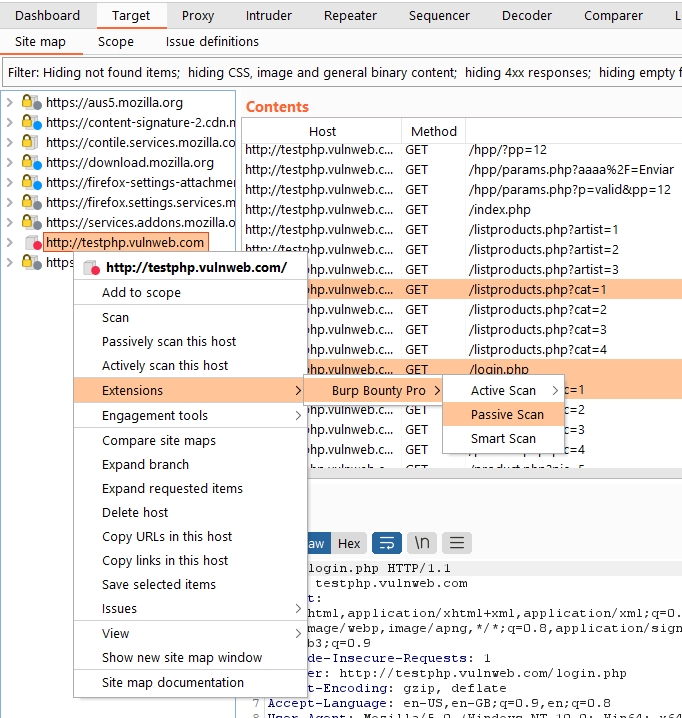The height and width of the screenshot is (718, 682).
Task: Choose Add to scope in context menu
Action: 141,292
